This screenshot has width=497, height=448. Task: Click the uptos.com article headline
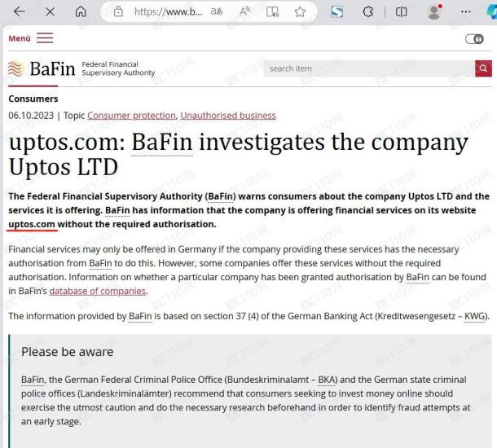(239, 154)
